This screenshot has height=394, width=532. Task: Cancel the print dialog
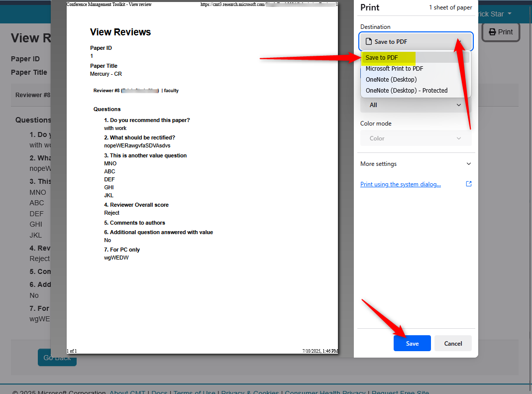coord(453,343)
